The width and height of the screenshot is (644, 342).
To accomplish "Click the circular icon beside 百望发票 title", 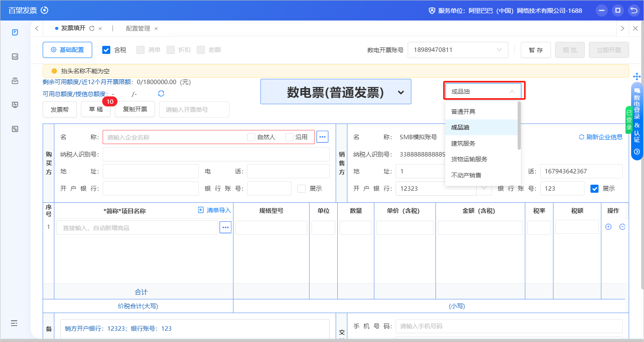I will click(x=45, y=10).
